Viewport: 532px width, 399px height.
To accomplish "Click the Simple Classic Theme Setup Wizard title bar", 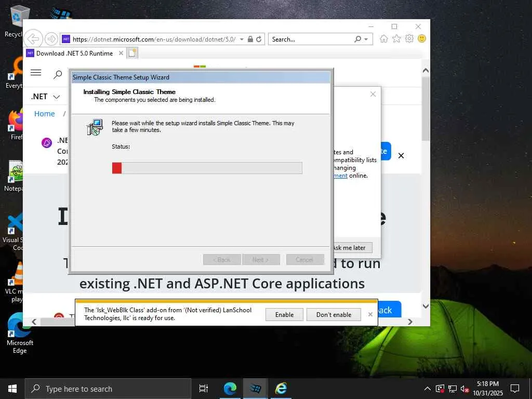I will tap(201, 77).
